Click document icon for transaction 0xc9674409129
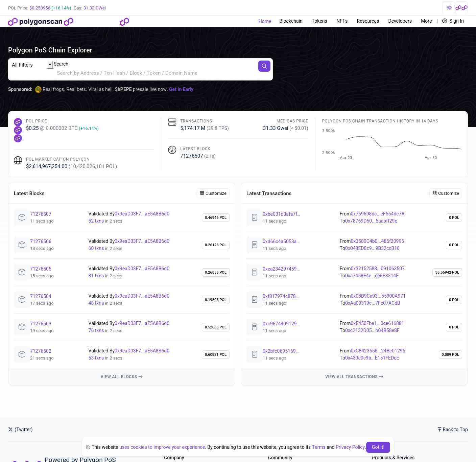This screenshot has width=476, height=462. (x=255, y=327)
